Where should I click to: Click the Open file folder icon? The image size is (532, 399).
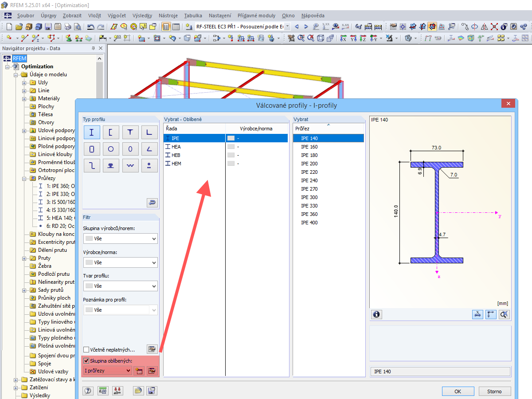pyautogui.click(x=19, y=27)
